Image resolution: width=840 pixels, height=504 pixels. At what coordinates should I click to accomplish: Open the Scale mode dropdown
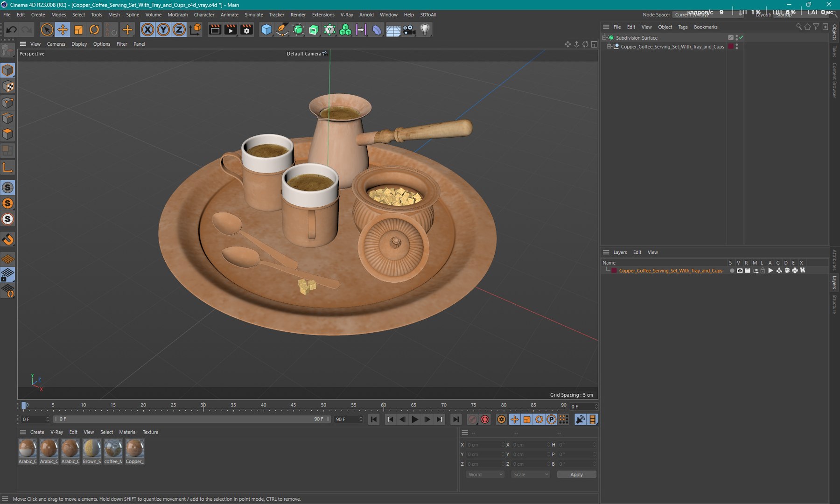[x=531, y=475]
